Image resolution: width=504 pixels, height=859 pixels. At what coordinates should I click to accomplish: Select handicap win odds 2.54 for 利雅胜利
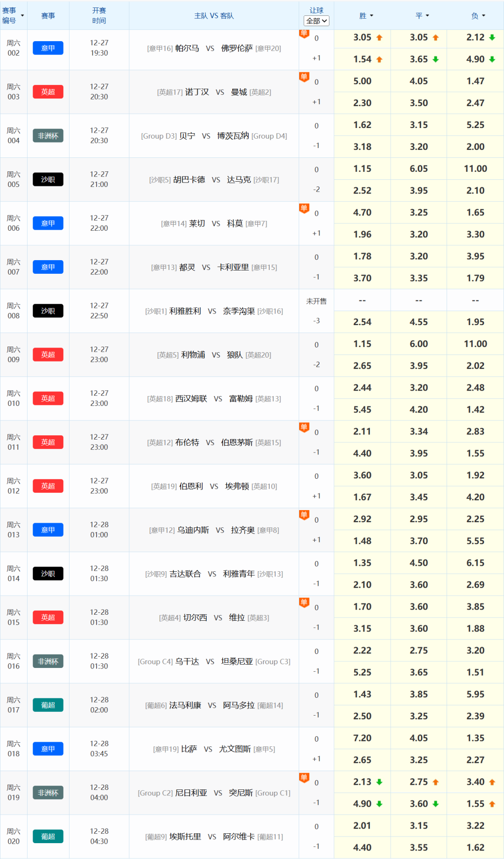pyautogui.click(x=362, y=322)
